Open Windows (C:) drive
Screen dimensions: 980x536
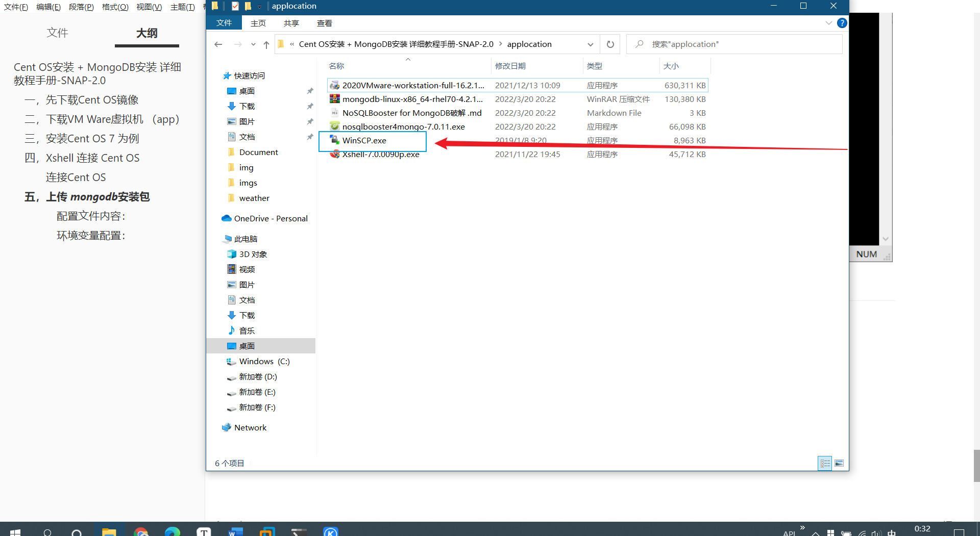(x=259, y=361)
